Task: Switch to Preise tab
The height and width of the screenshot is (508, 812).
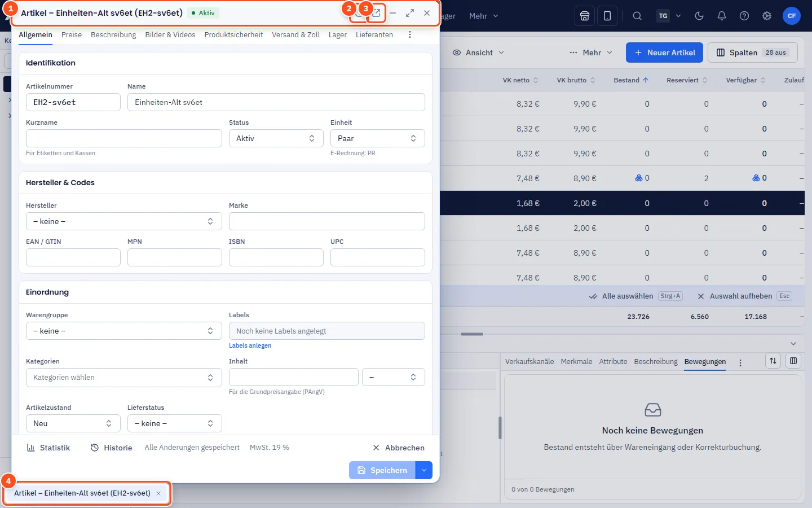Action: pyautogui.click(x=72, y=35)
